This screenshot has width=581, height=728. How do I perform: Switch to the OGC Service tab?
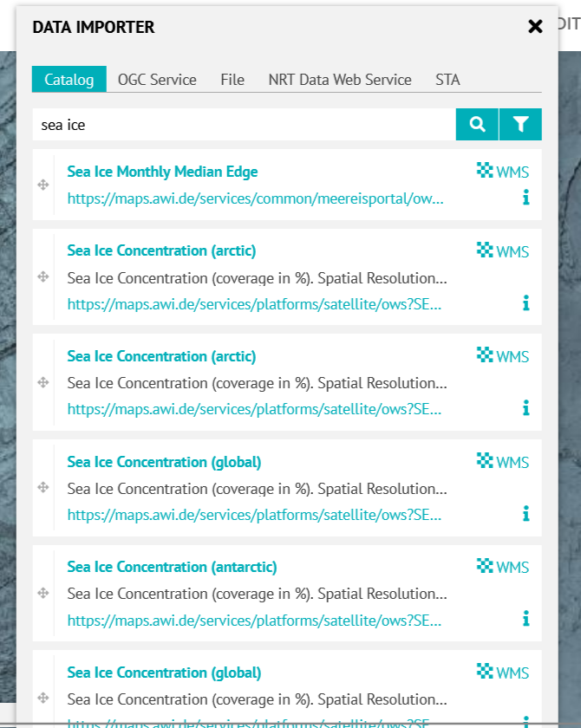(157, 80)
